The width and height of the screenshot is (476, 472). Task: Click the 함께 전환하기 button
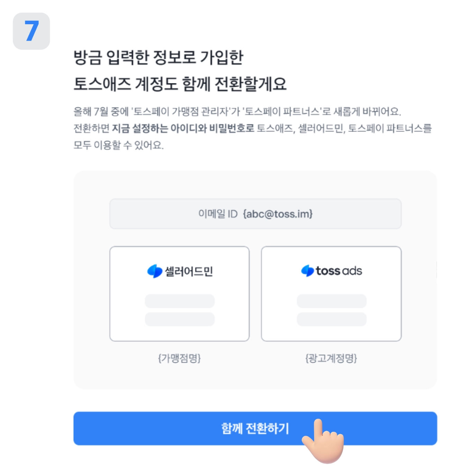click(x=255, y=428)
